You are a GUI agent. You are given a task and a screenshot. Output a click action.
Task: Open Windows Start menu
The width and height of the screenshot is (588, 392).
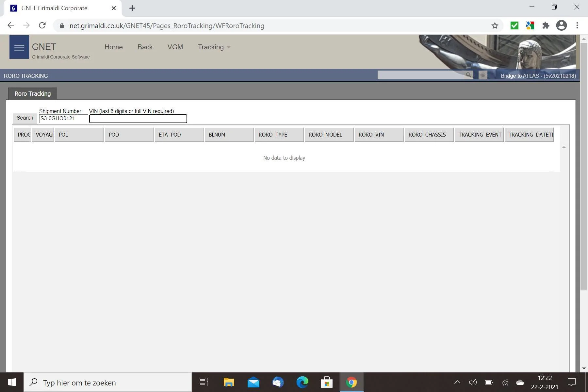[x=12, y=382]
